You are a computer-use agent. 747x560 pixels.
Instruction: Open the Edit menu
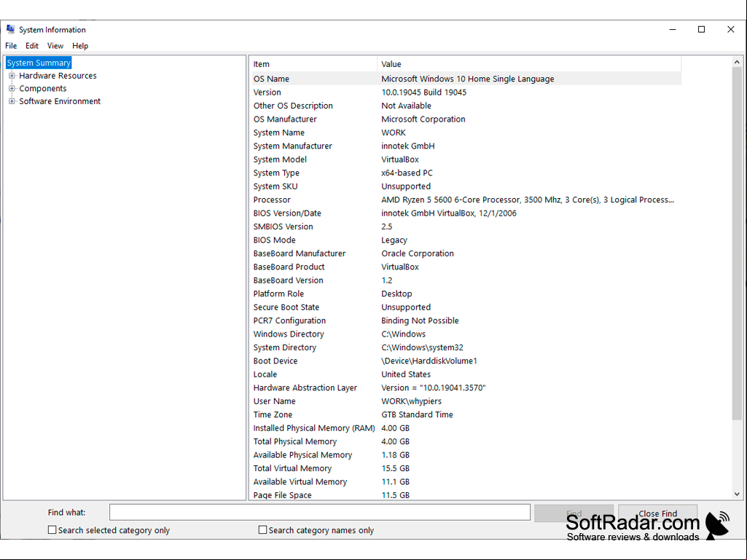point(32,46)
